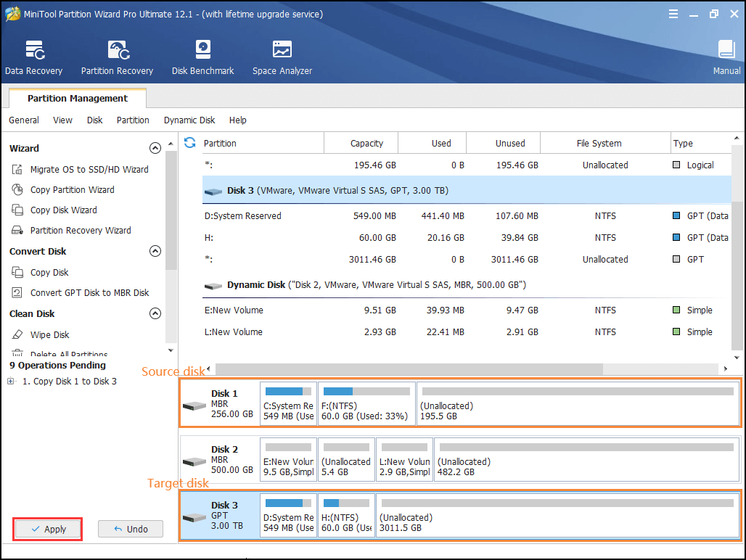Select F:(NTFS) block on Disk 1 map
Viewport: 746px width, 560px height.
[x=366, y=403]
